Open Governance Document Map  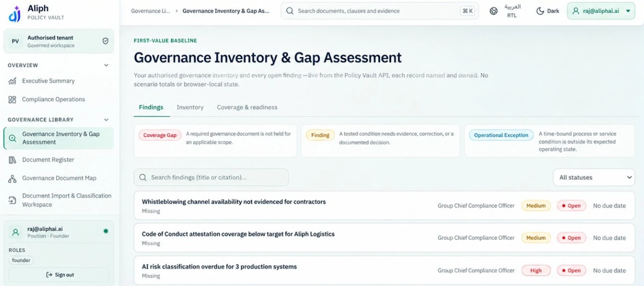[x=59, y=178]
